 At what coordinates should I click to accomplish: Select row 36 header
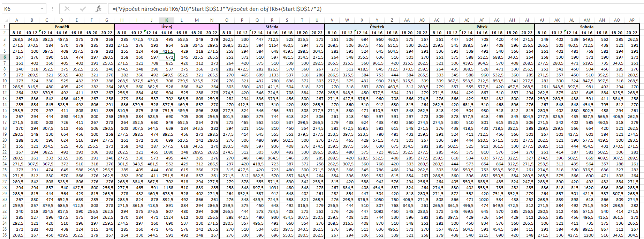5,235
